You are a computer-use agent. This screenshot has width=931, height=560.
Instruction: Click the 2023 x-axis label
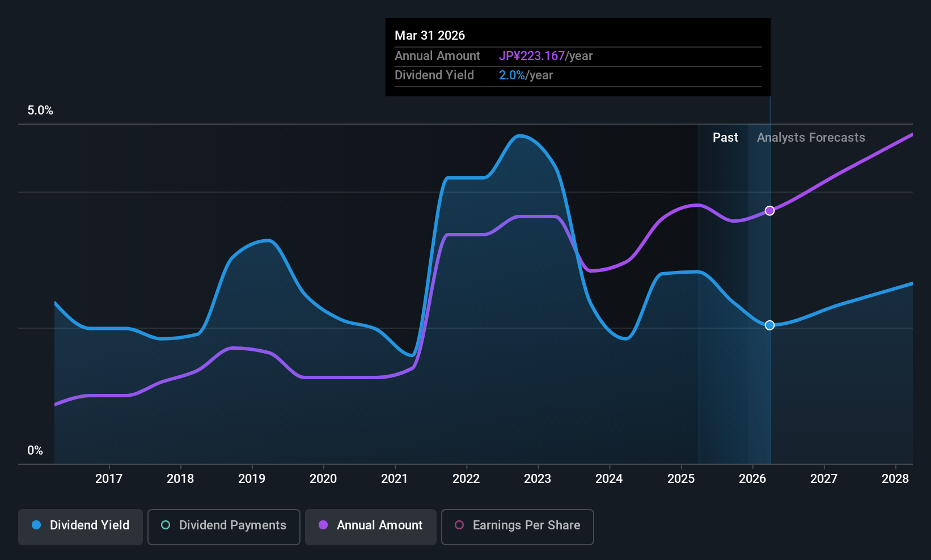(x=538, y=478)
